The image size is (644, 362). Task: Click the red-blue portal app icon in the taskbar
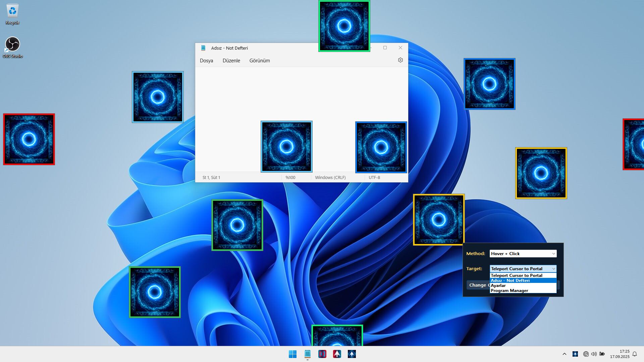pos(322,354)
